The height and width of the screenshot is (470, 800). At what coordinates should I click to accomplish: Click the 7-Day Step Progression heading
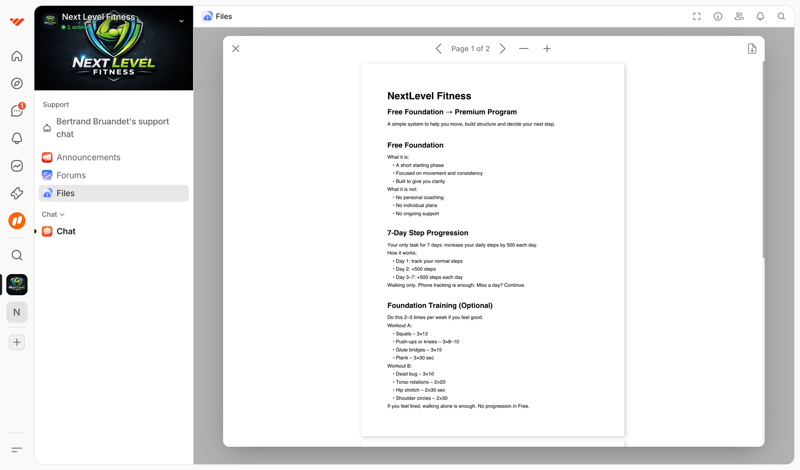tap(428, 233)
